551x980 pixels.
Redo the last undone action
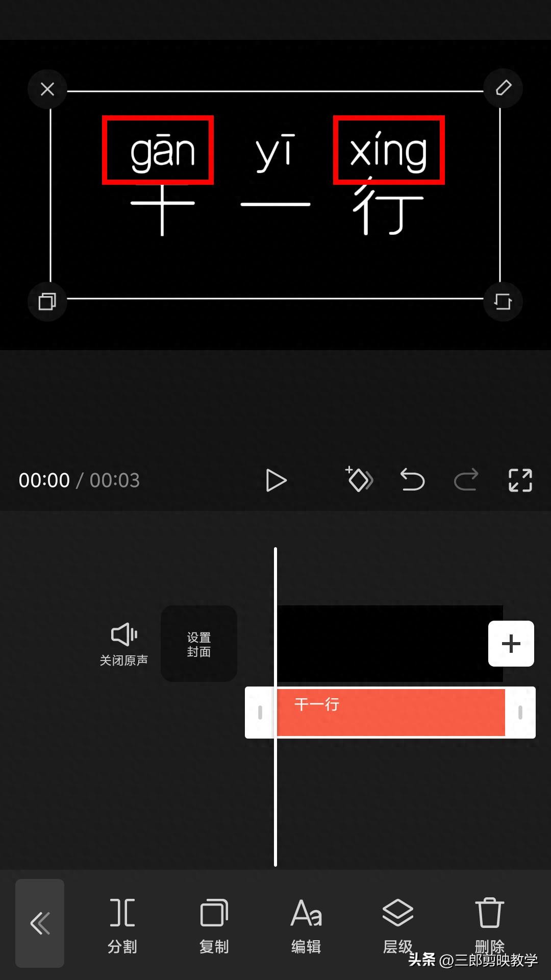tap(466, 480)
